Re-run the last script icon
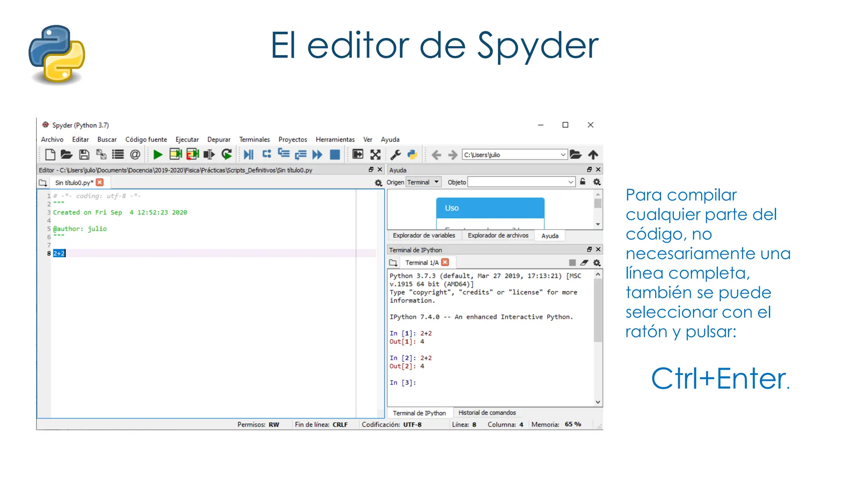 click(227, 155)
